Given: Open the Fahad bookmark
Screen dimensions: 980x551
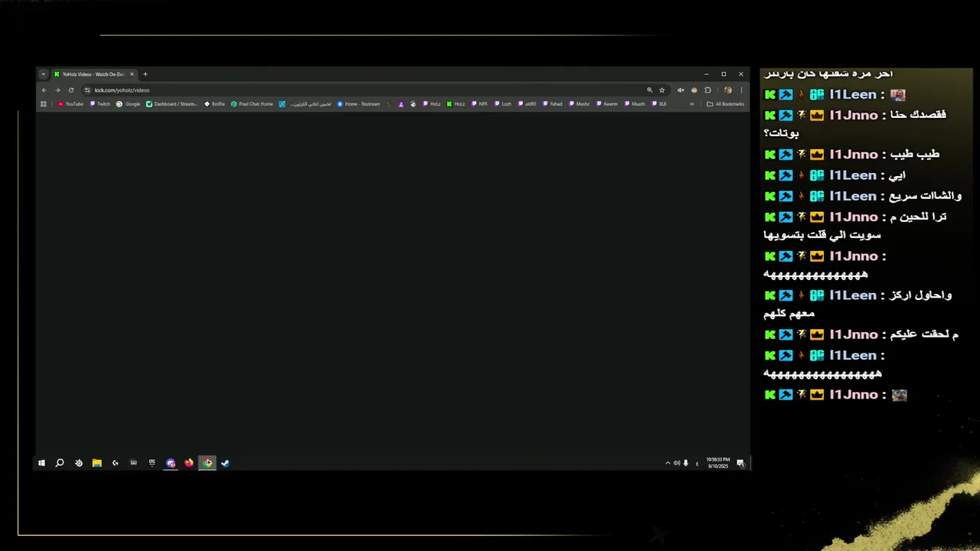Looking at the screenshot, I should click(x=552, y=104).
